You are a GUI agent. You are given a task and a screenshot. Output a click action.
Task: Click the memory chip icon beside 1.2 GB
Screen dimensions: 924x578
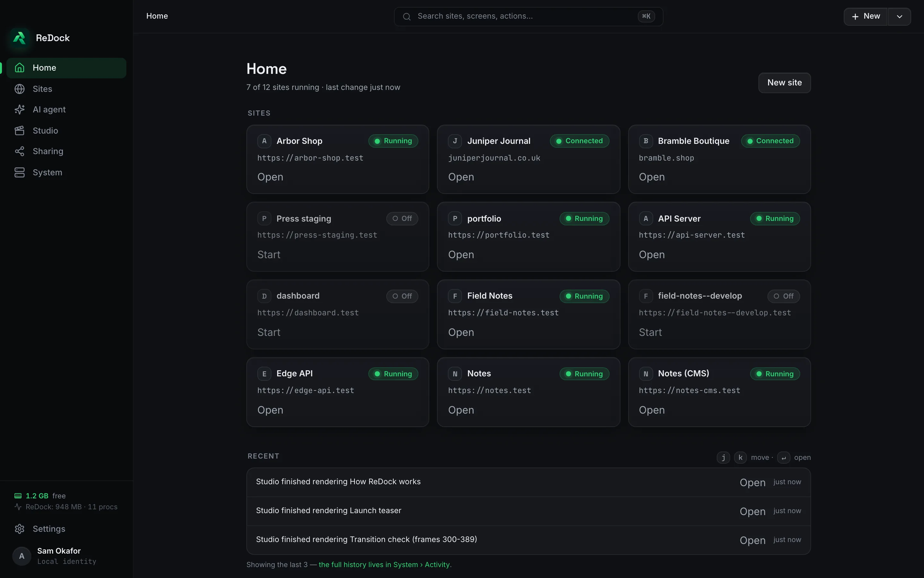18,496
